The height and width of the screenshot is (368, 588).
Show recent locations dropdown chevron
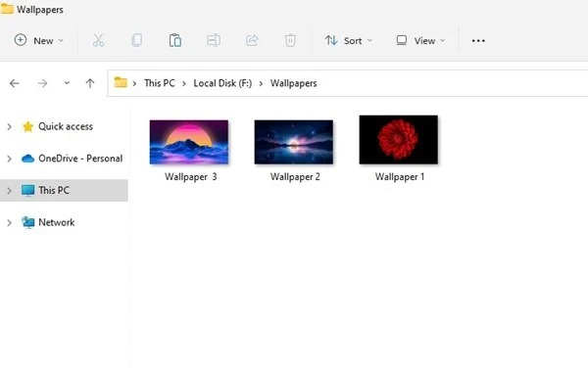point(67,83)
